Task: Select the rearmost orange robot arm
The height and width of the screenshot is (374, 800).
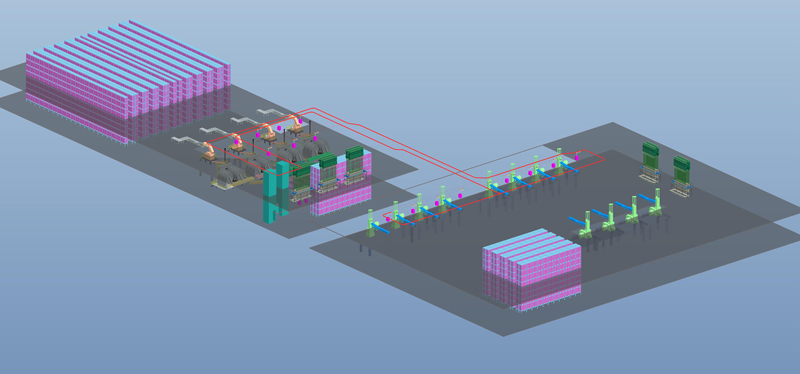Action: click(296, 123)
